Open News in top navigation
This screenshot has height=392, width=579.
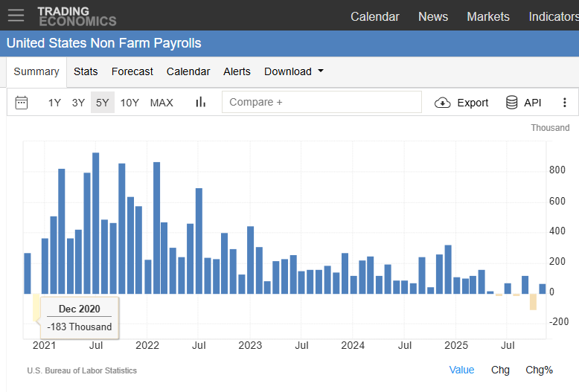click(x=433, y=16)
